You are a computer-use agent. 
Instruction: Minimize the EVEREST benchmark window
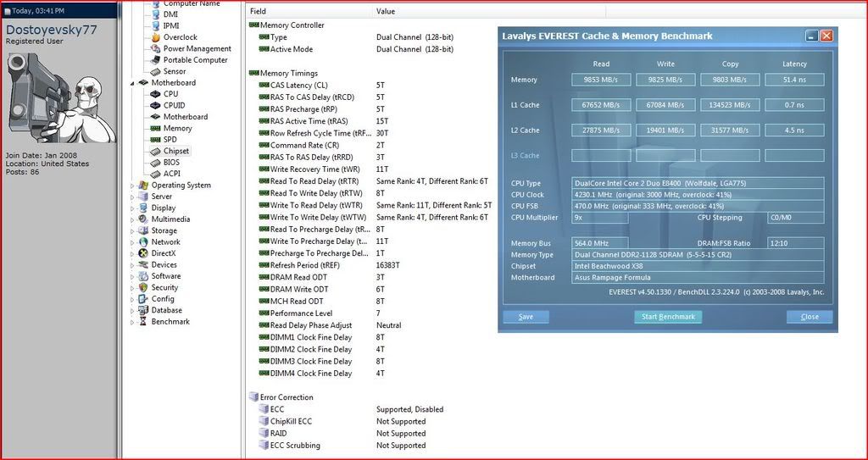tap(811, 36)
